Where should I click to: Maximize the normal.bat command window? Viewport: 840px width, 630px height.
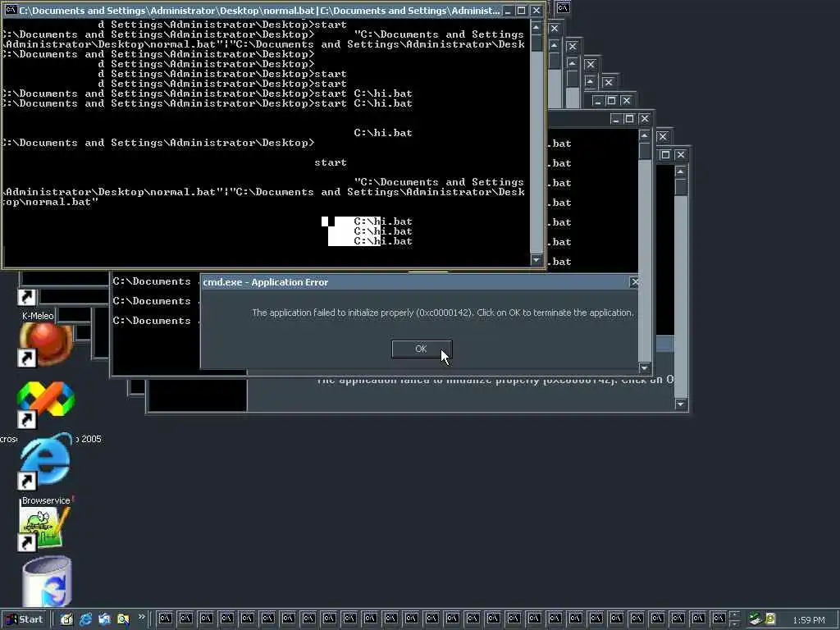[x=521, y=10]
